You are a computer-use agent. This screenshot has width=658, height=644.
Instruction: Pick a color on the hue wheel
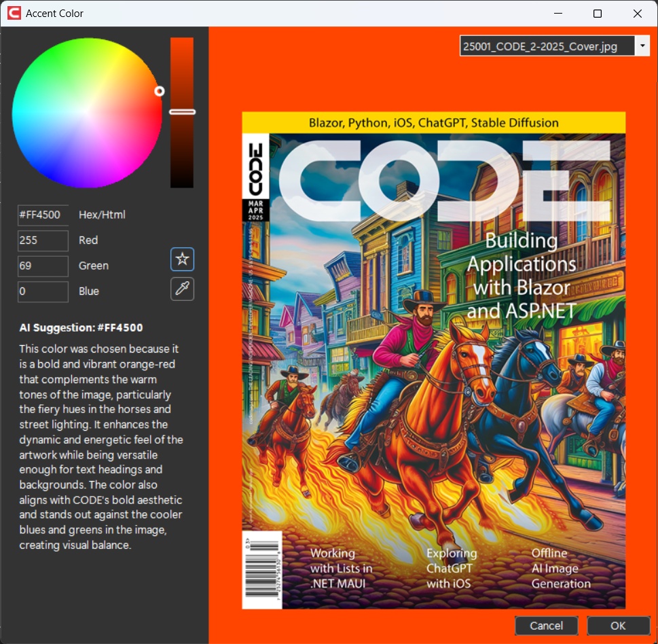(88, 113)
